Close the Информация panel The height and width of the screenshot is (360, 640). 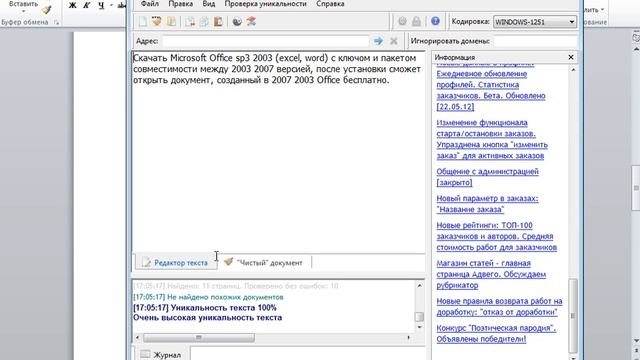pyautogui.click(x=571, y=57)
